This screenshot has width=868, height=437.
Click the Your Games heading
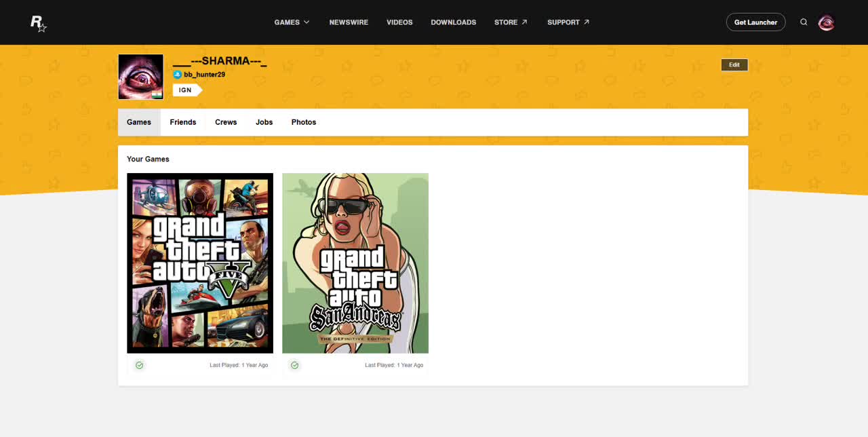(148, 159)
